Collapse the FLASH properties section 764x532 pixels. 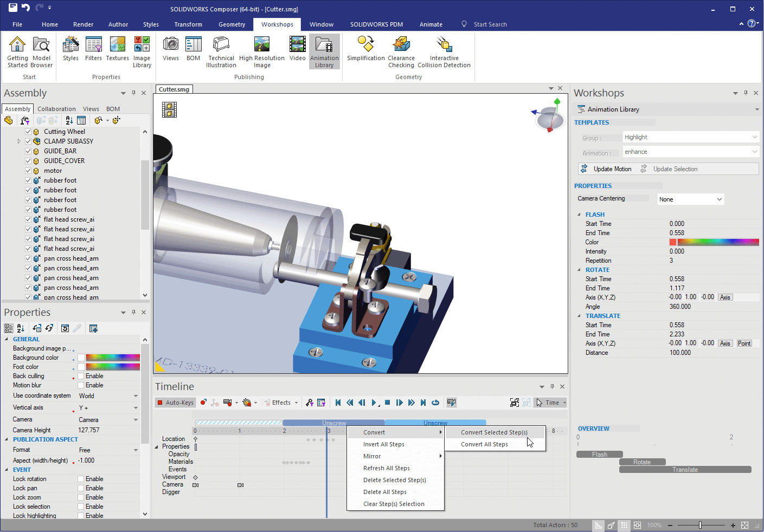579,215
